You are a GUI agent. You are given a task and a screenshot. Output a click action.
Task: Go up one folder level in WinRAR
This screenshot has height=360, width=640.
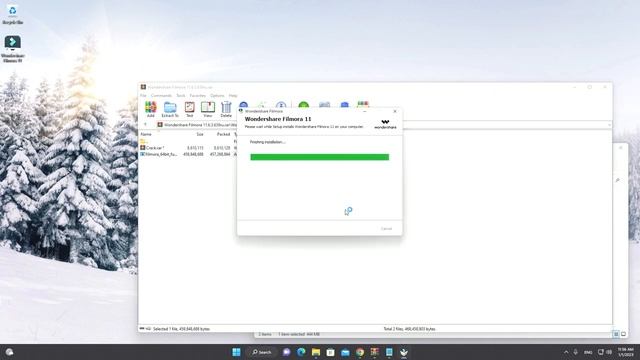[145, 124]
